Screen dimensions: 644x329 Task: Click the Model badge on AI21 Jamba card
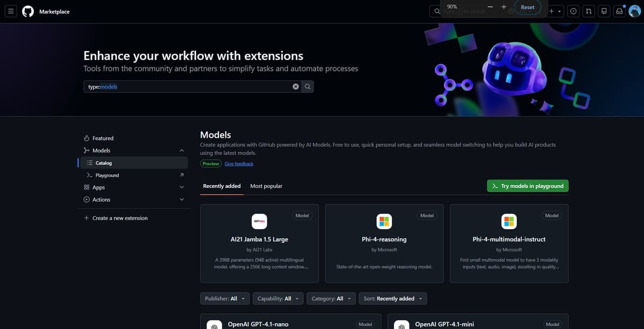coord(302,215)
